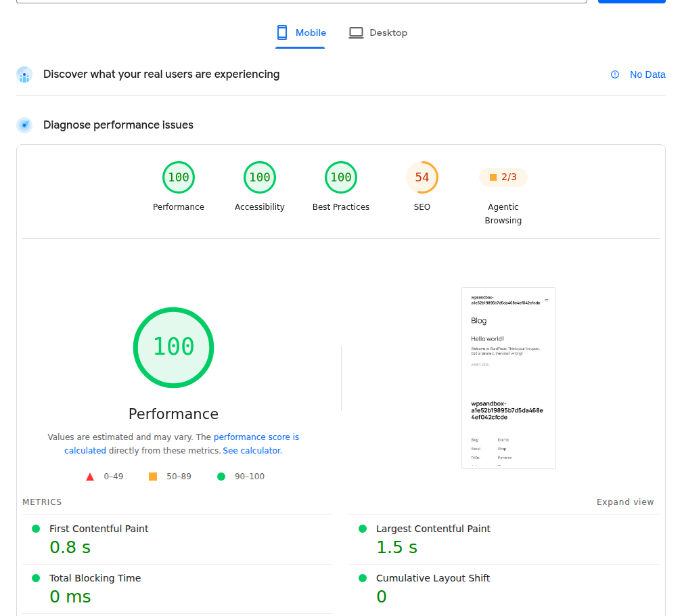Click the No Data link
This screenshot has width=682, height=616.
tap(647, 74)
